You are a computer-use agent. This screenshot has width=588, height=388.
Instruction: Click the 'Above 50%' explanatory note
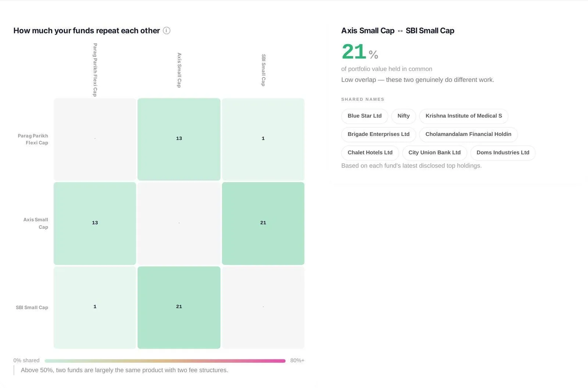pyautogui.click(x=125, y=370)
